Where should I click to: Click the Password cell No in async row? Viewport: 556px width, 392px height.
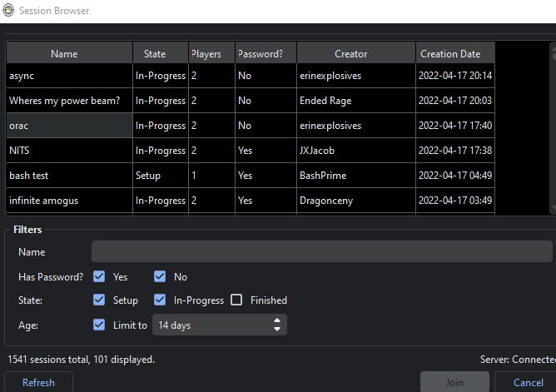[x=266, y=76]
